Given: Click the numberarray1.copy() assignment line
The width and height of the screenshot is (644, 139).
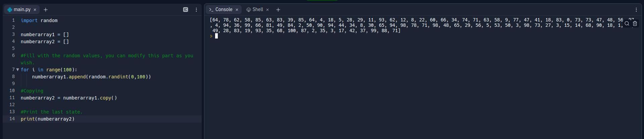Looking at the screenshot, I should coord(69,98).
